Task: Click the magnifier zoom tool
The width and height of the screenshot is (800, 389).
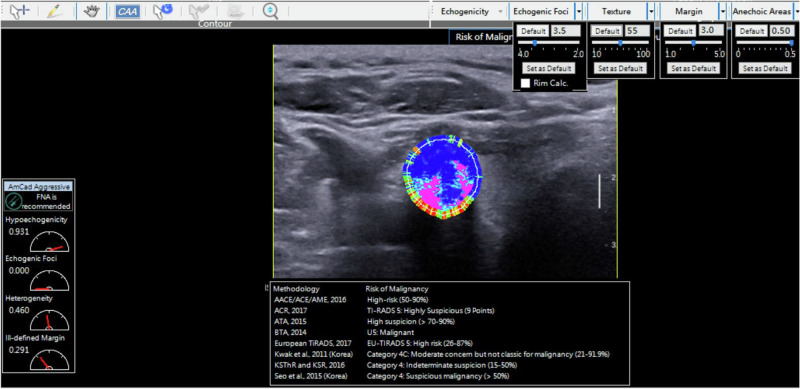Action: pyautogui.click(x=270, y=11)
